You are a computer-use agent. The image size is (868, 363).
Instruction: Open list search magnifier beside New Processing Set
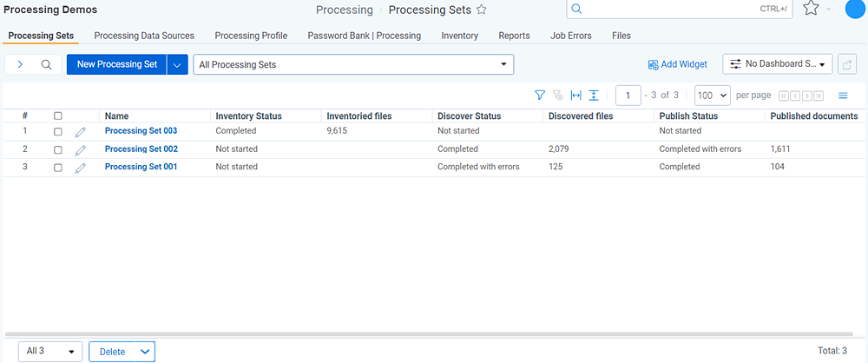47,64
